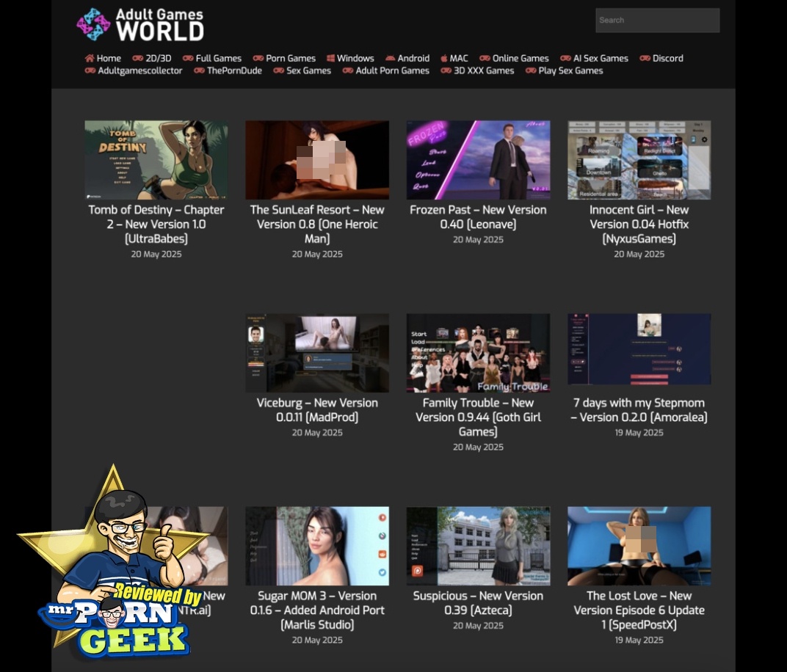Open the Adultgamescollector link
Screen dimensions: 787x672
[140, 70]
